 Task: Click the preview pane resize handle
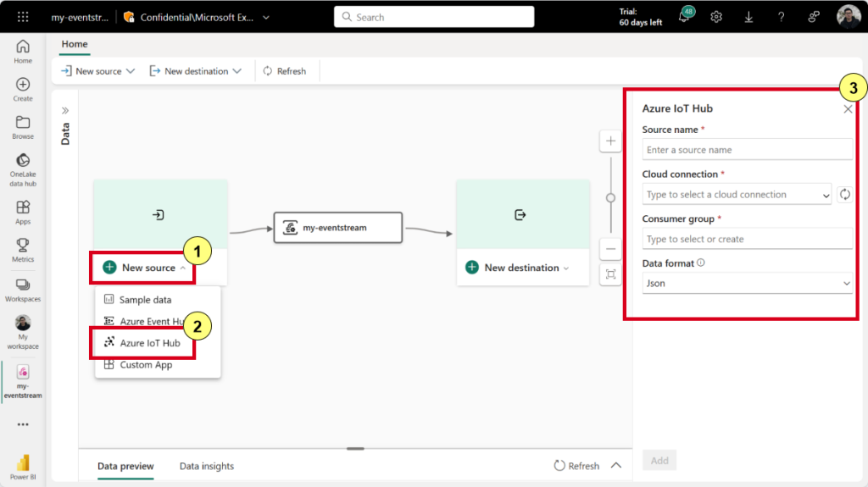click(355, 449)
